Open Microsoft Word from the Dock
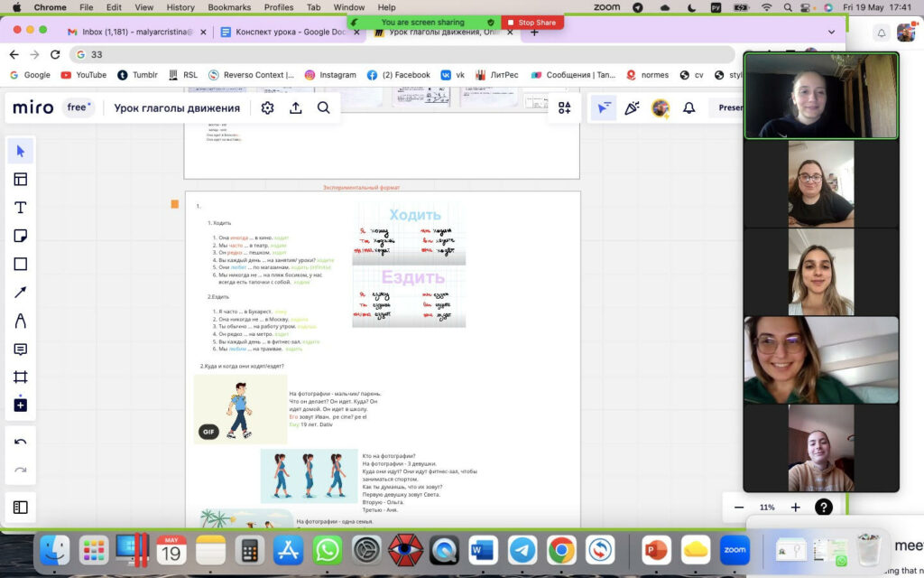Screen dimensions: 924x578 click(x=484, y=550)
